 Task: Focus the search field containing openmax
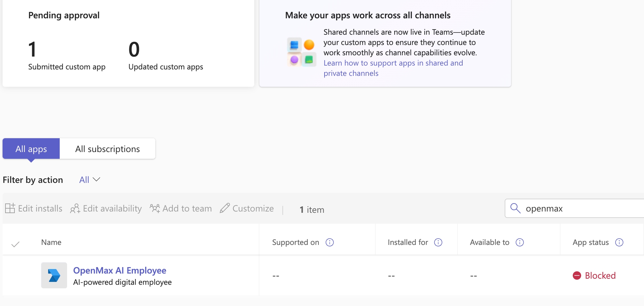pyautogui.click(x=575, y=208)
